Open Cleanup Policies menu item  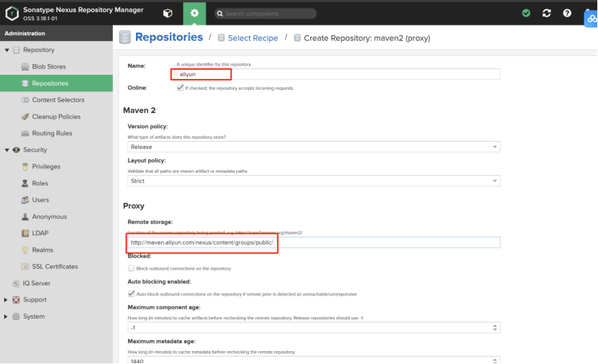click(56, 117)
